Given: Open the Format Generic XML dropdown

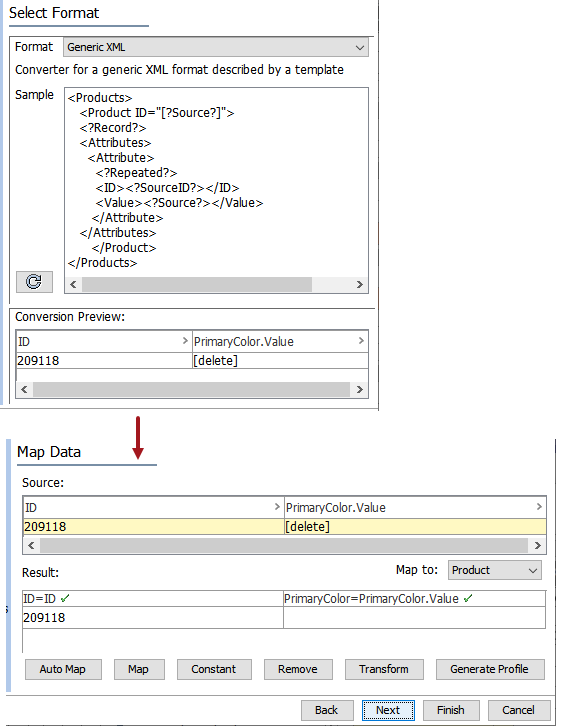Looking at the screenshot, I should coord(216,47).
